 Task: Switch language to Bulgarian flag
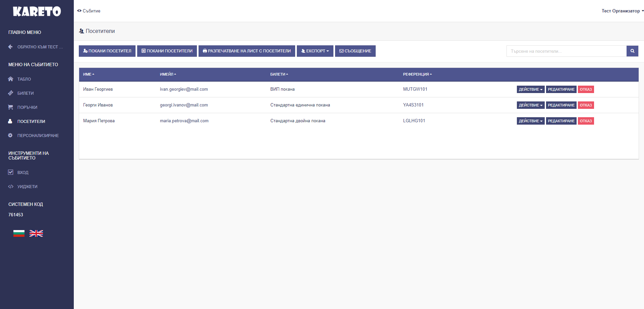[19, 233]
